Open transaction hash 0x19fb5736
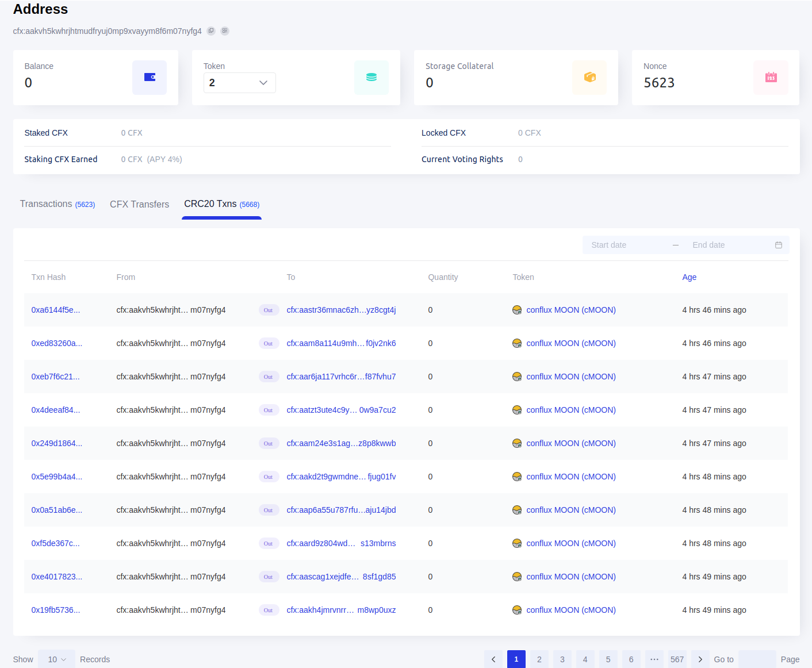 pyautogui.click(x=56, y=610)
